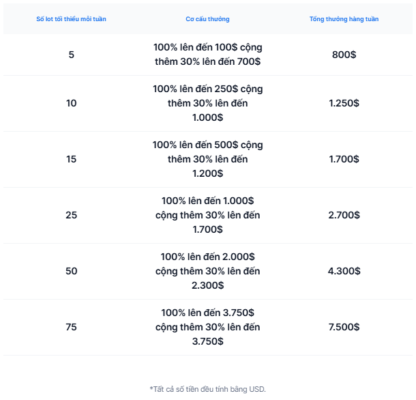Screen dimensions: 416x400
Task: Select the minimum lot value 25 cell
Action: pyautogui.click(x=71, y=215)
